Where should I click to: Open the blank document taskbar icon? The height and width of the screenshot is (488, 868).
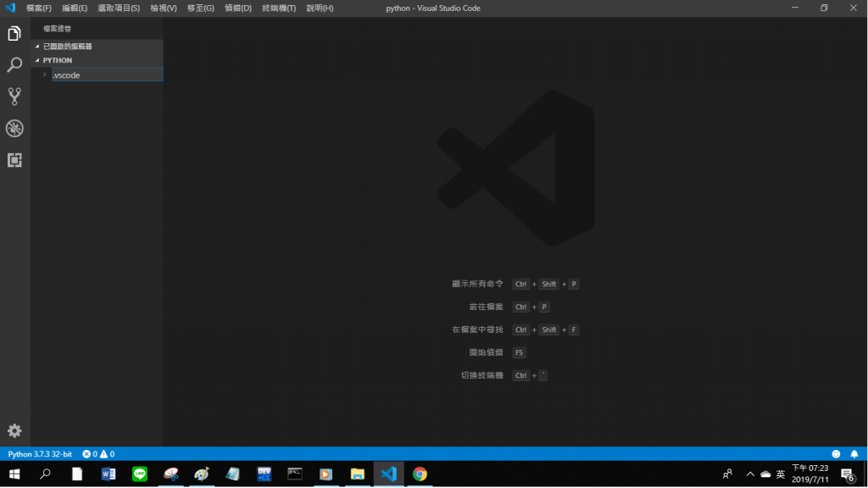coord(77,474)
